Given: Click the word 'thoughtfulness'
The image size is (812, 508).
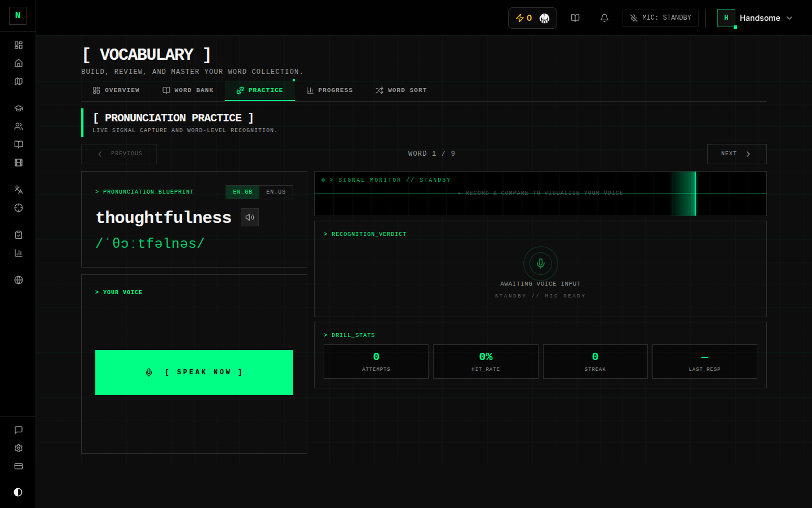Looking at the screenshot, I should pos(164,217).
